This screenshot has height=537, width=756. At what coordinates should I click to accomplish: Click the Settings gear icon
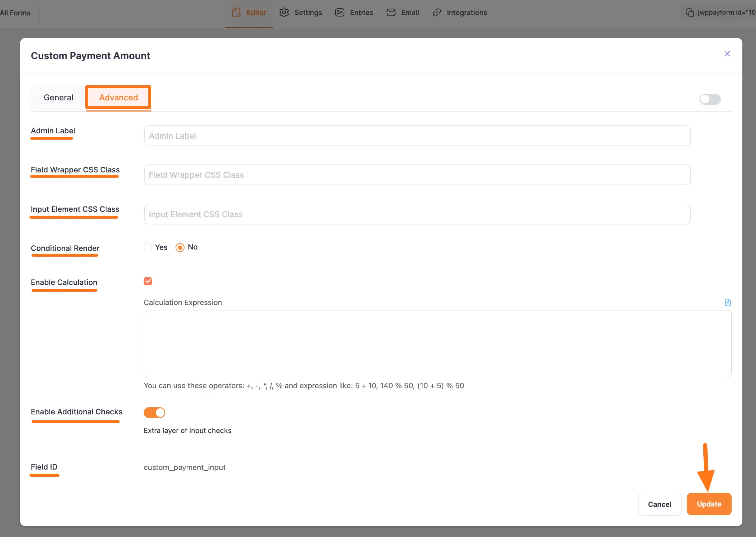tap(284, 13)
